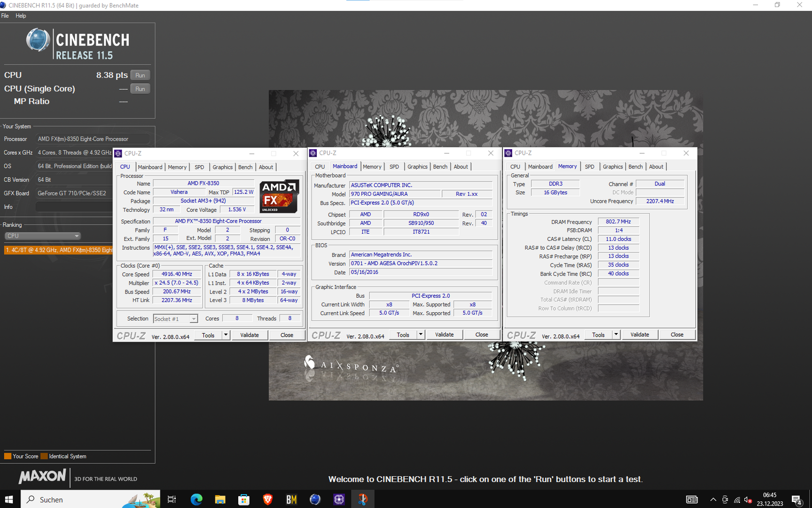Open Memory tab in Mainboard CPU-Z window
This screenshot has height=508, width=812.
coord(372,167)
